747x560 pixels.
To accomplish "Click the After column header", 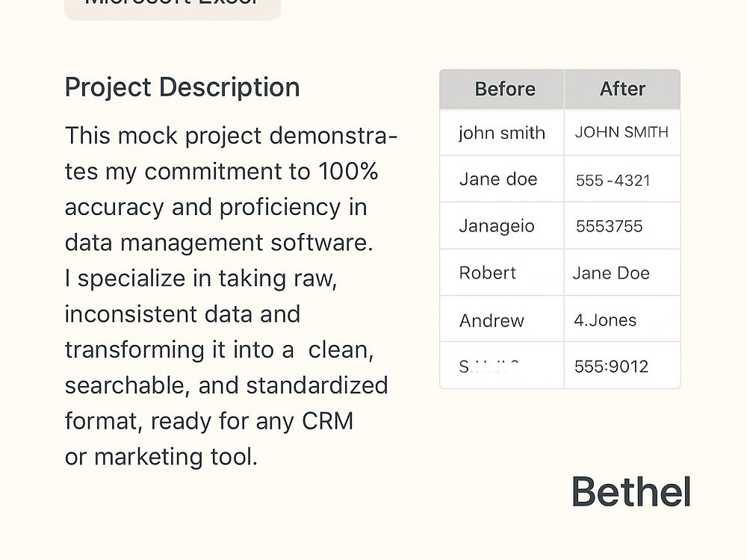I will click(622, 89).
